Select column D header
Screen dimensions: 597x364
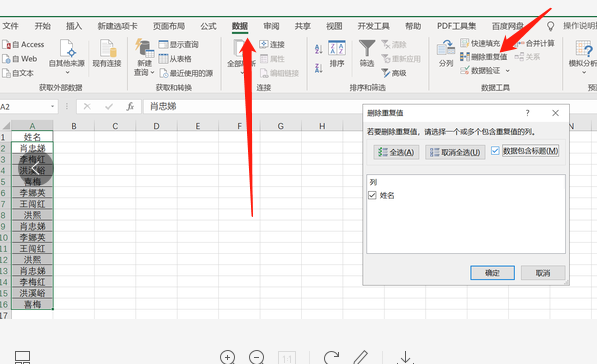click(156, 126)
